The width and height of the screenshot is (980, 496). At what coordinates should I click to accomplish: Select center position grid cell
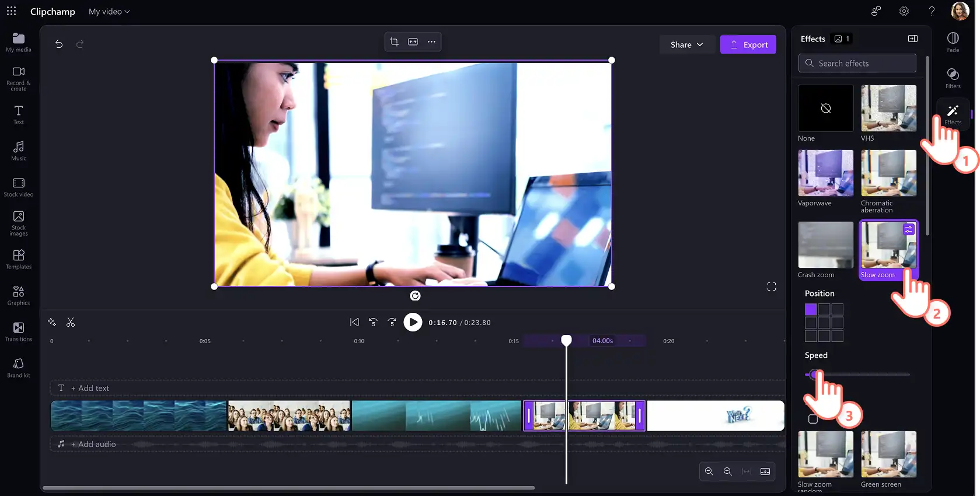(x=824, y=323)
